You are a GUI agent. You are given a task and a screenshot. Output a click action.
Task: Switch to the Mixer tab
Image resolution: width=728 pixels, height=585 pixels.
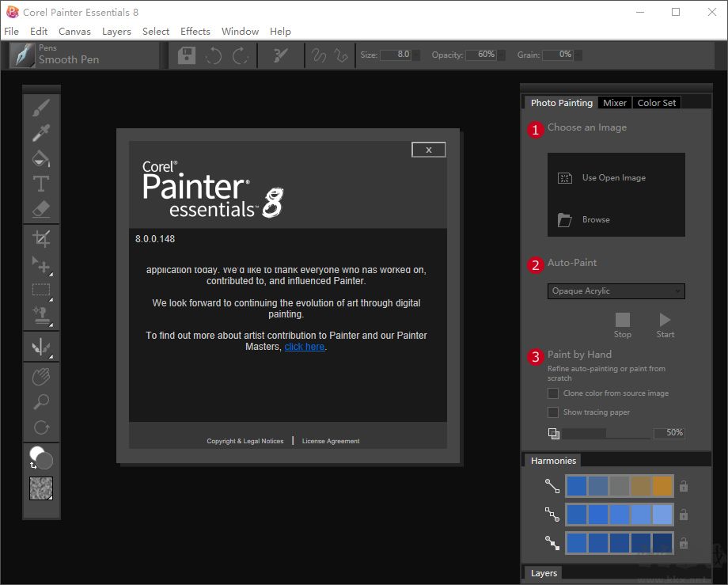(x=615, y=102)
